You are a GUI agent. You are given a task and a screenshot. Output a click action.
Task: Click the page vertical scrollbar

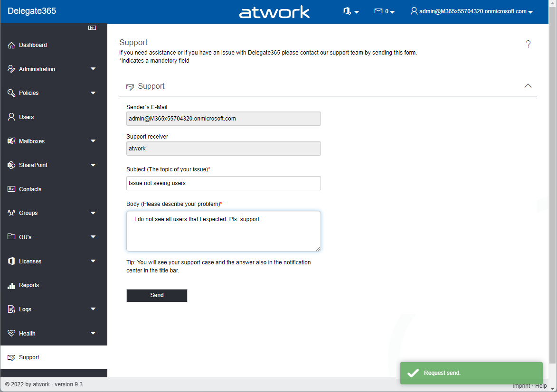tap(553, 185)
